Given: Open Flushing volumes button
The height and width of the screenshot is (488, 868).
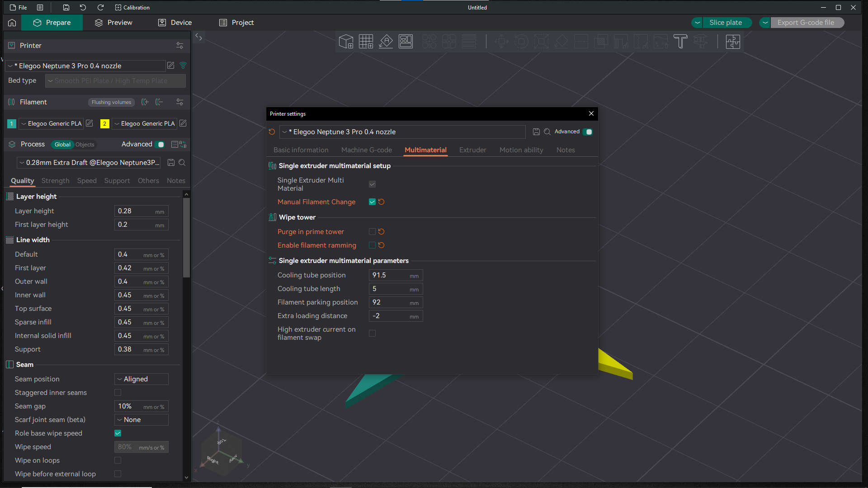Looking at the screenshot, I should pos(112,102).
